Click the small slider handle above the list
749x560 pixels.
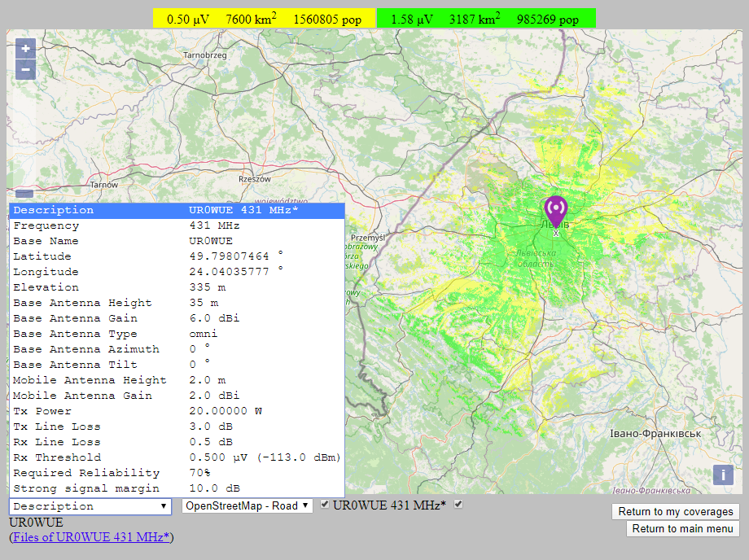click(x=24, y=195)
